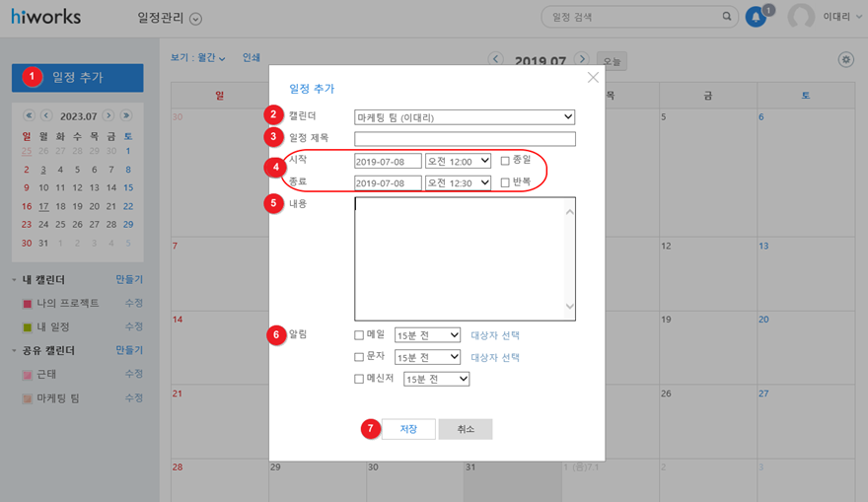The image size is (868, 502).
Task: Close the 일정 추가 dialog with X
Action: pyautogui.click(x=592, y=78)
